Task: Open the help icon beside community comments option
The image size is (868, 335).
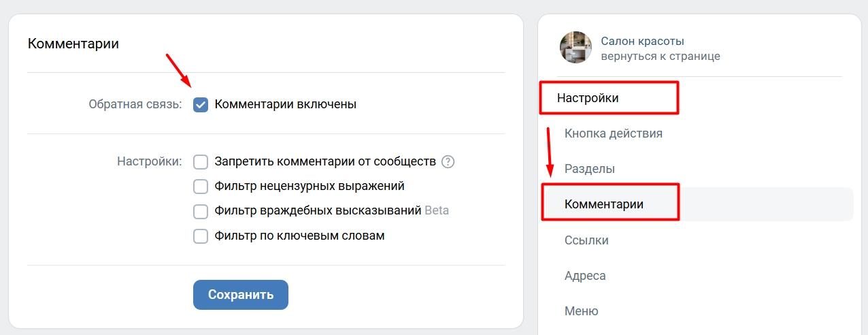Action: point(448,162)
